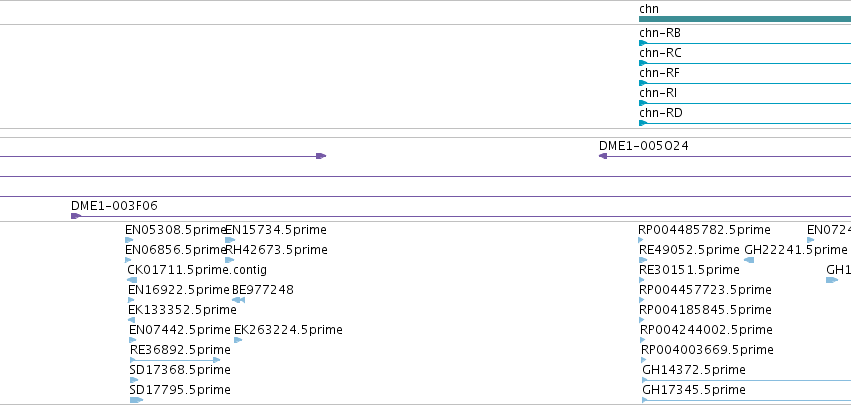Select EST SD17795.5prime label

[x=180, y=391]
